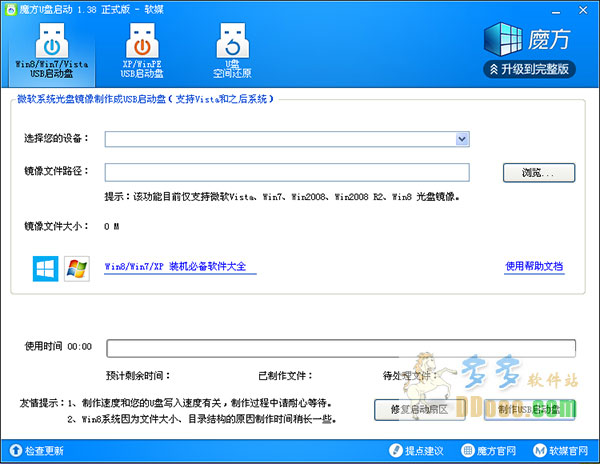This screenshot has width=600, height=464.
Task: Minimize the 魔方U盘启动 window
Action: click(x=556, y=12)
